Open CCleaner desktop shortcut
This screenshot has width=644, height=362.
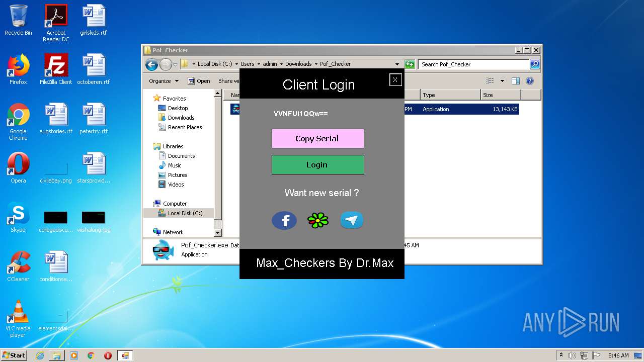18,266
